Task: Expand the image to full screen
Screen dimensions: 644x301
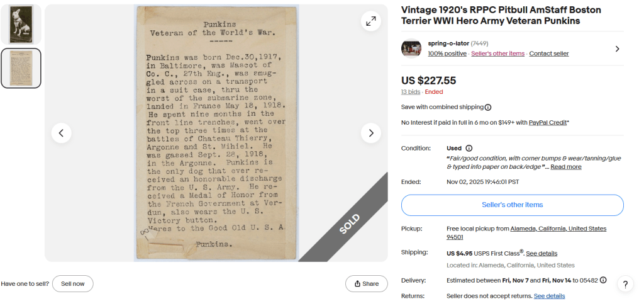Action: tap(371, 21)
